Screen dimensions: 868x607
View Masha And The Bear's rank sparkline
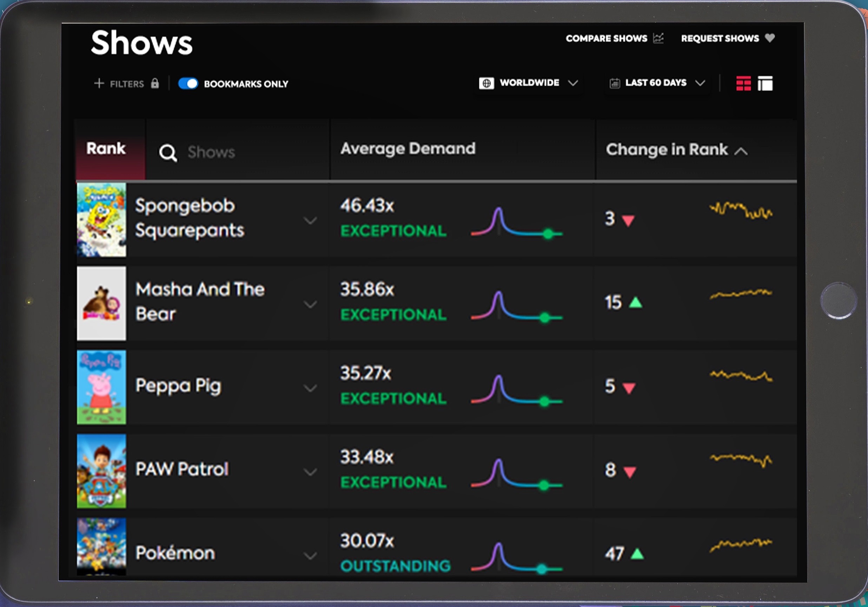[x=741, y=294]
